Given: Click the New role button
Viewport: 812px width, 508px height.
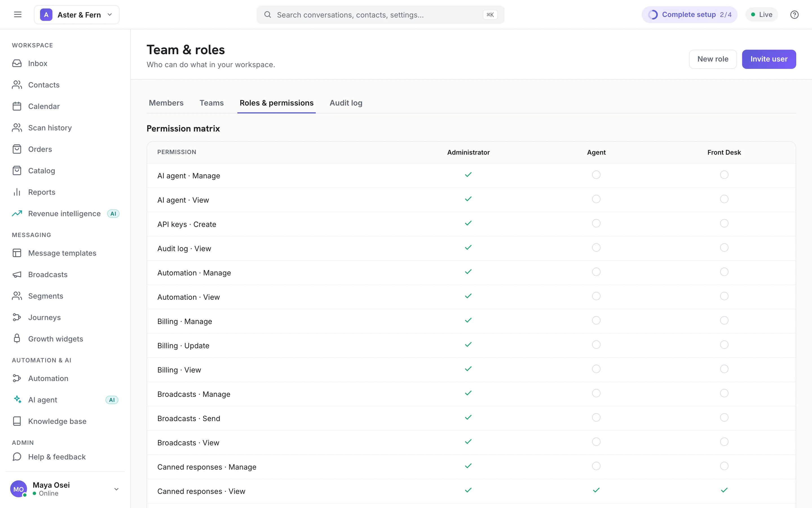Looking at the screenshot, I should click(713, 59).
